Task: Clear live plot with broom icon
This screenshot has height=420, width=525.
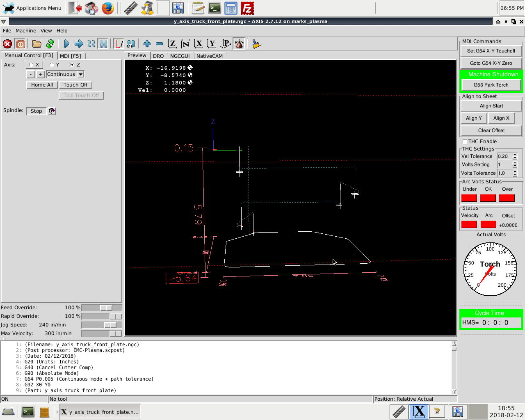Action: click(x=256, y=44)
